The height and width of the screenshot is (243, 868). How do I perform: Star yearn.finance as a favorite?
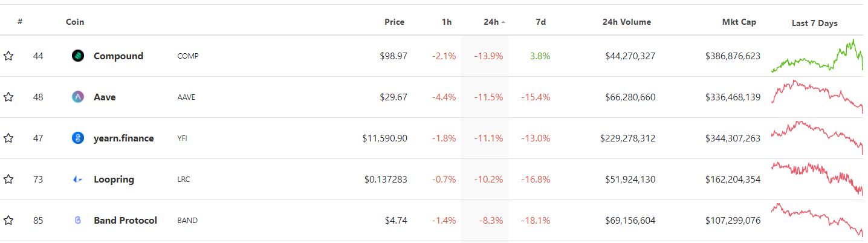point(8,138)
